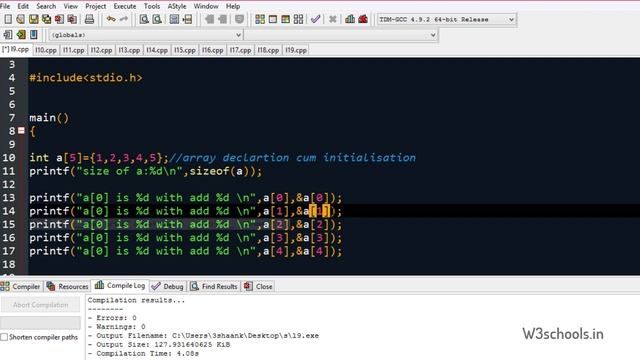Viewport: 640px width, 360px height.
Task: Click the green-arrow Toggle Bookmarks icon
Action: pyautogui.click(x=21, y=35)
